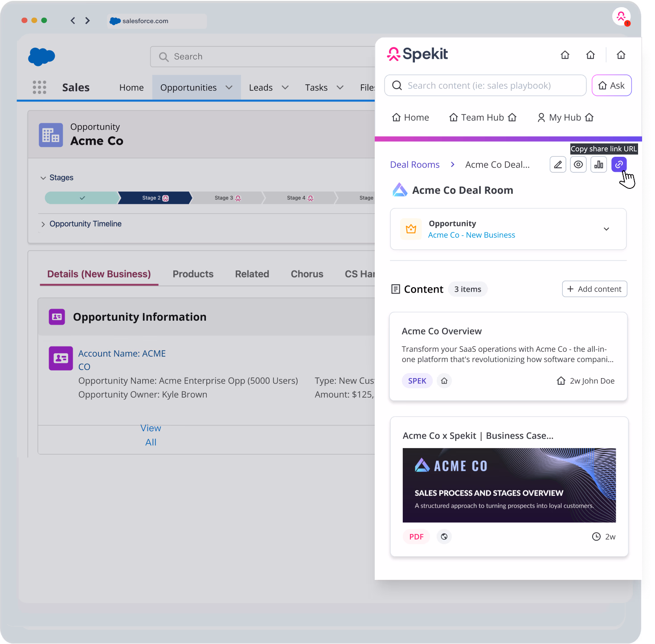Toggle the deal room preview eye icon

pyautogui.click(x=578, y=164)
